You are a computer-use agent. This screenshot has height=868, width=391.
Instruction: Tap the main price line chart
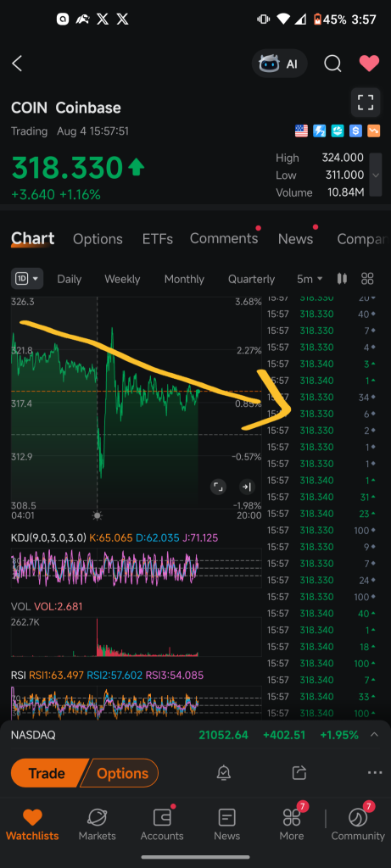coord(136,403)
